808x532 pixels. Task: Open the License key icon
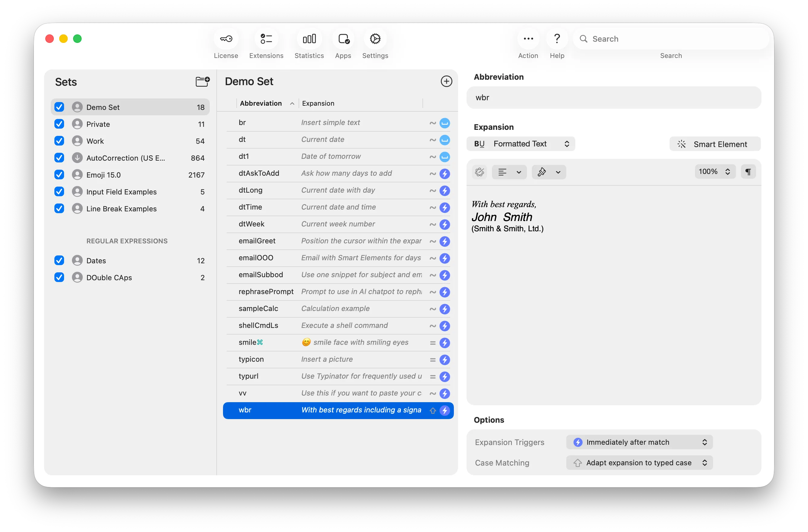point(226,39)
